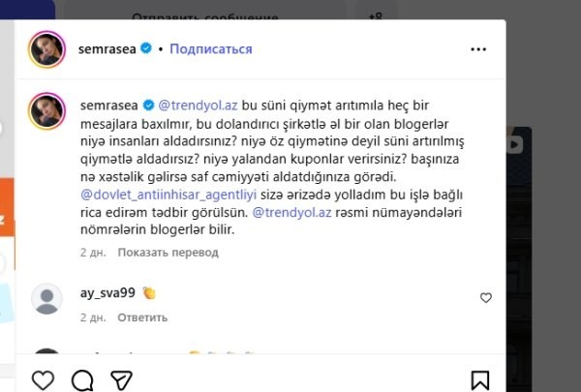Share post via paper plane icon
Viewport: 581px width, 392px height.
122,380
